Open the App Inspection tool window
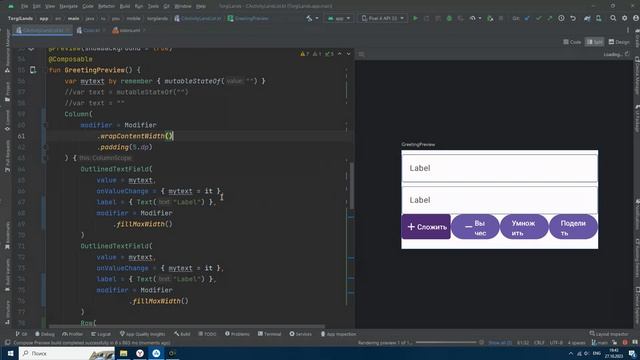Image resolution: width=640 pixels, height=360 pixels. (338, 334)
